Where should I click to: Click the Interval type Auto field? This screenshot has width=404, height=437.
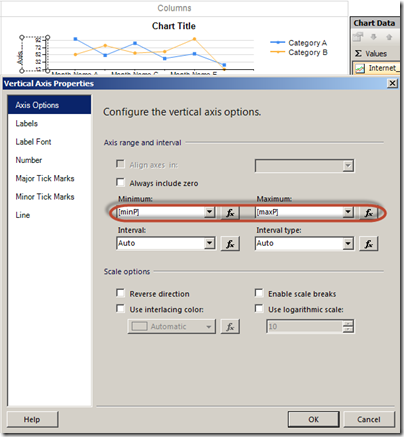click(x=299, y=243)
